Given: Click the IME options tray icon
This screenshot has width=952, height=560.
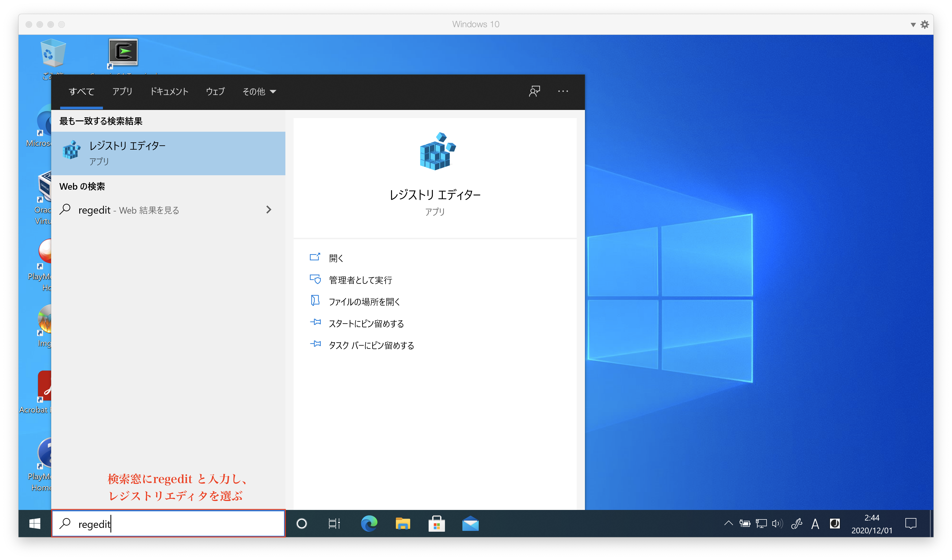Looking at the screenshot, I should click(835, 523).
